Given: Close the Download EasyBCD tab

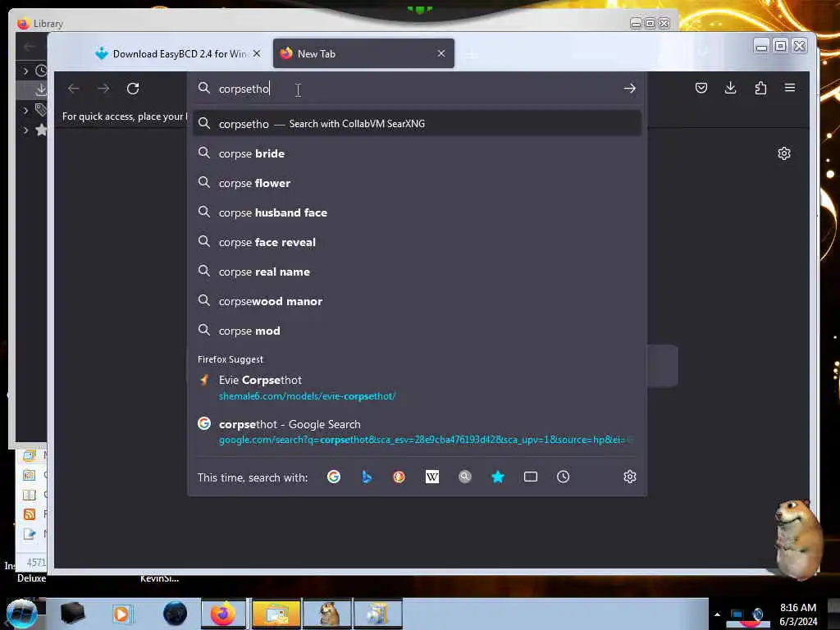Looking at the screenshot, I should pos(257,53).
